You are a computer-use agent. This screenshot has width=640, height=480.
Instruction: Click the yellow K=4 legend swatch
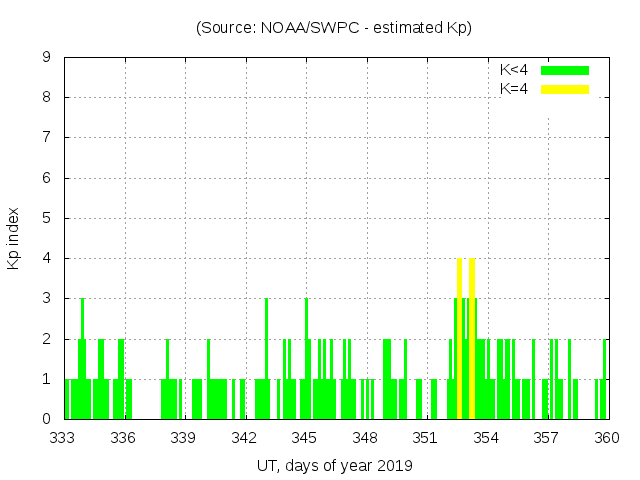click(x=565, y=89)
